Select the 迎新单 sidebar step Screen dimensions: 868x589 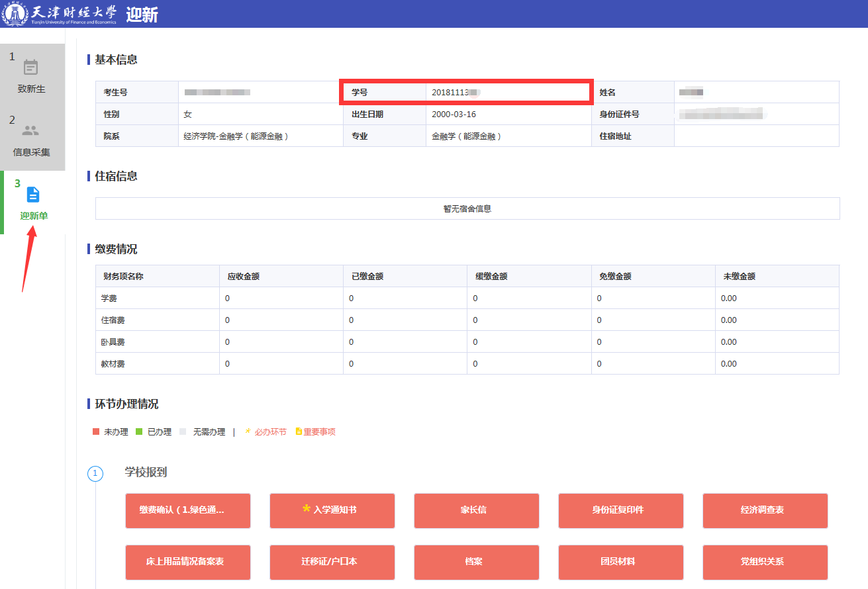pyautogui.click(x=34, y=203)
